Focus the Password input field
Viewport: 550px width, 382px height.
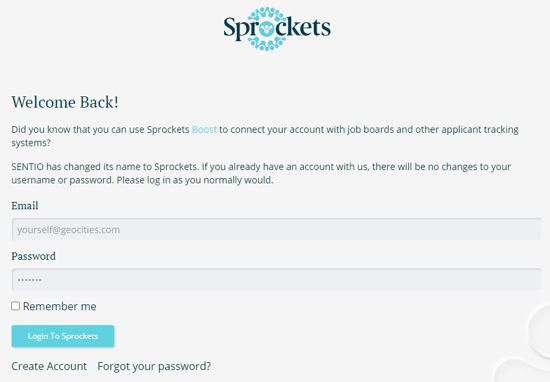[x=277, y=280]
